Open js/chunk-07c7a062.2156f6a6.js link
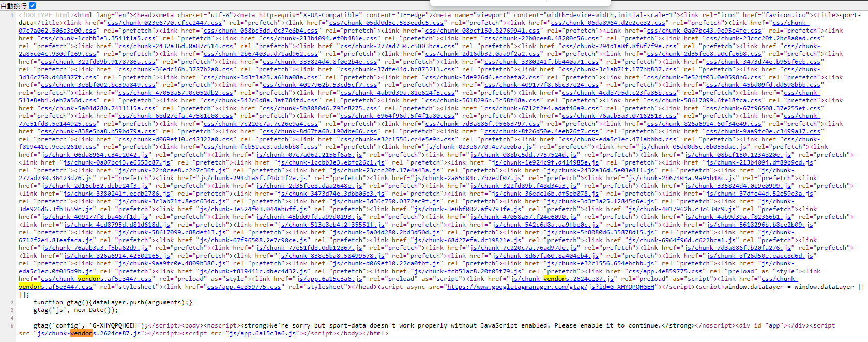The image size is (868, 342). pyautogui.click(x=309, y=155)
